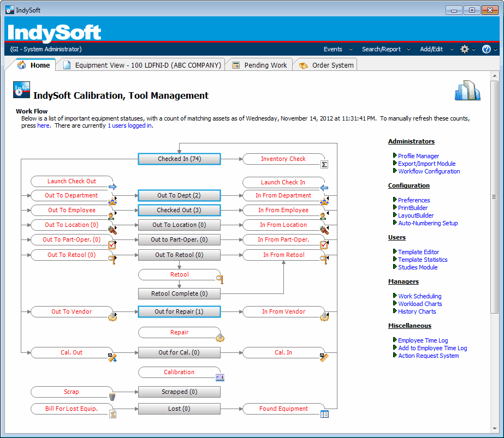Click the table icon beside Found Equipment

(324, 414)
